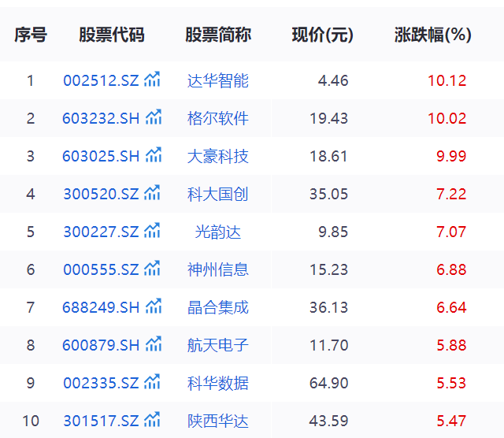504x438 pixels.
Task: Select stock code 300520.SZ link
Action: (x=101, y=194)
